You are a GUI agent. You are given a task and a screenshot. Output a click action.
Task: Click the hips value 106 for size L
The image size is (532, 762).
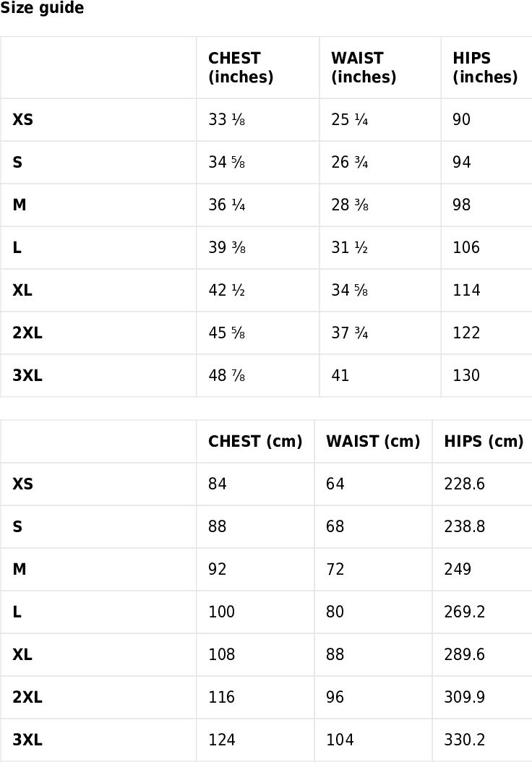[x=466, y=247]
